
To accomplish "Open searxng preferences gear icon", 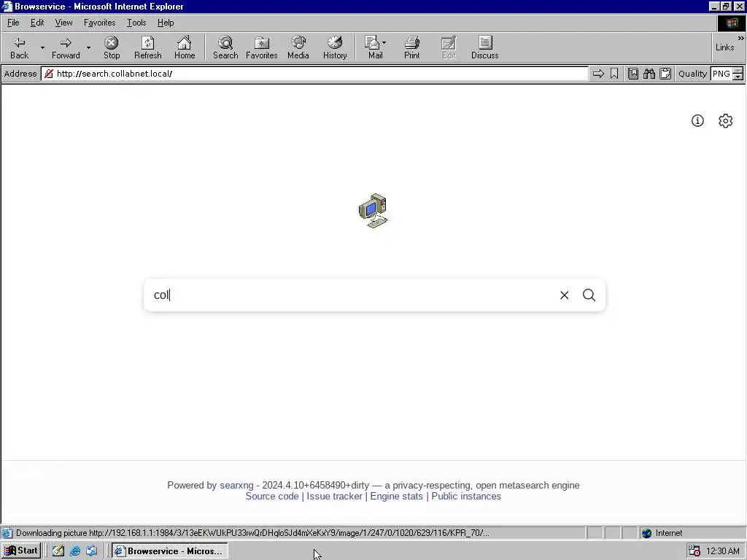I will [x=725, y=121].
